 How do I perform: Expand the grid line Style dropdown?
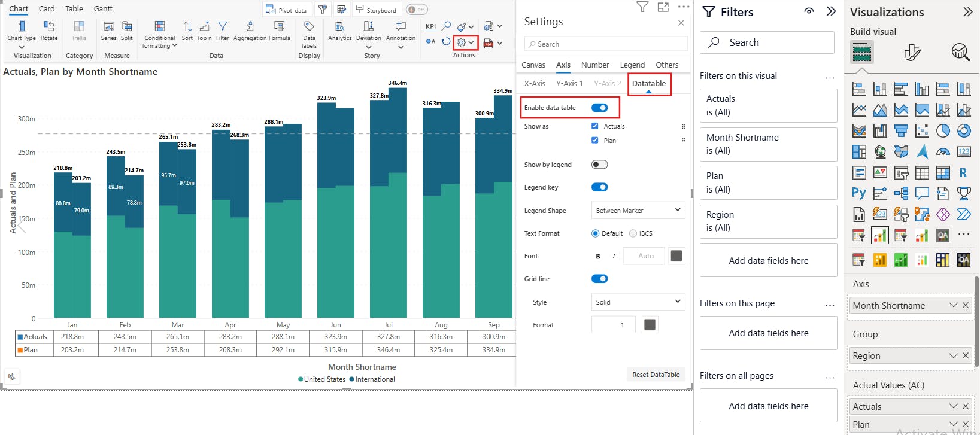(638, 302)
